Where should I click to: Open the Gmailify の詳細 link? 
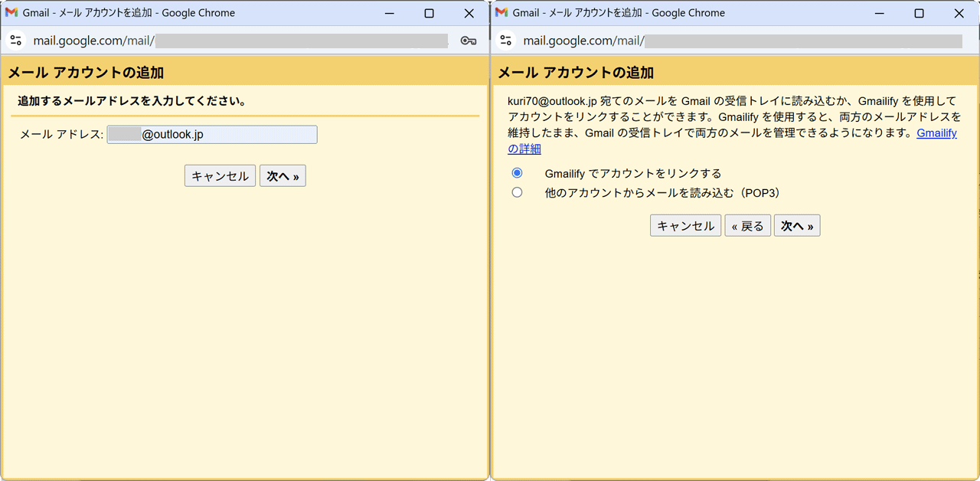tap(936, 133)
